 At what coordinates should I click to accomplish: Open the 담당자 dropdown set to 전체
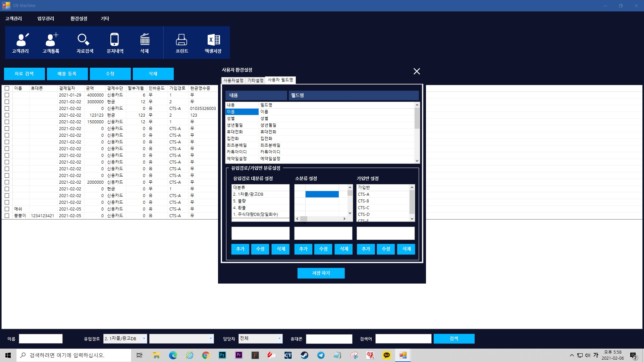[x=279, y=339]
